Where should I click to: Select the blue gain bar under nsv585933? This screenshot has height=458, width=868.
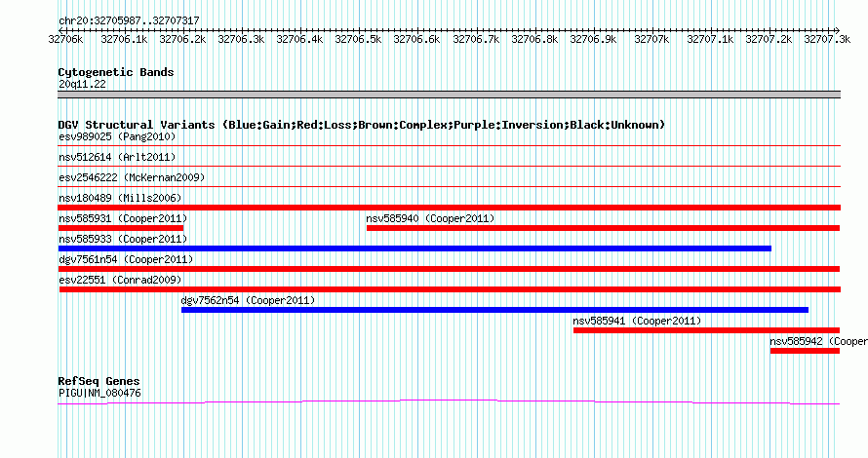tap(414, 248)
